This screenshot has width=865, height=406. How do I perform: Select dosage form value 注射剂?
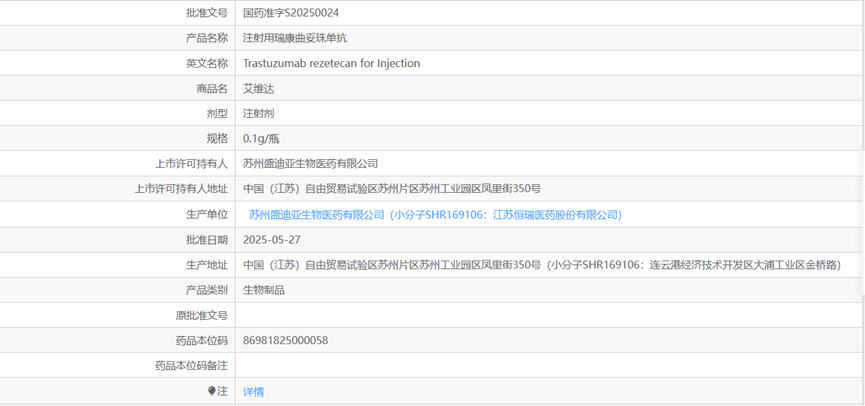[259, 114]
